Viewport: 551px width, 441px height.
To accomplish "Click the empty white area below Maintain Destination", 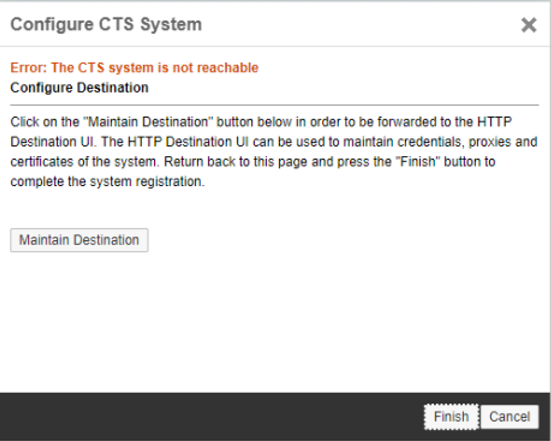I will coord(274,322).
